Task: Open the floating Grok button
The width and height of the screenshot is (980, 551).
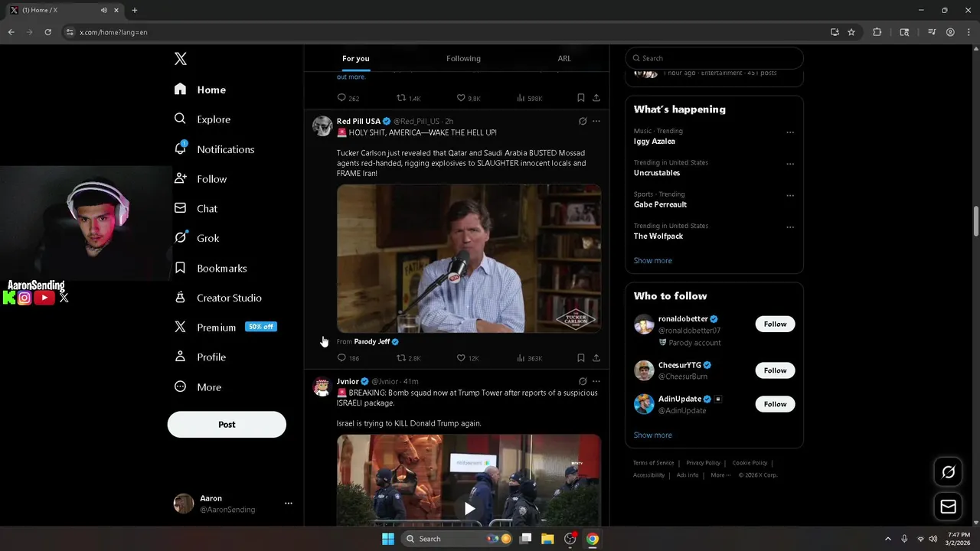Action: [948, 472]
